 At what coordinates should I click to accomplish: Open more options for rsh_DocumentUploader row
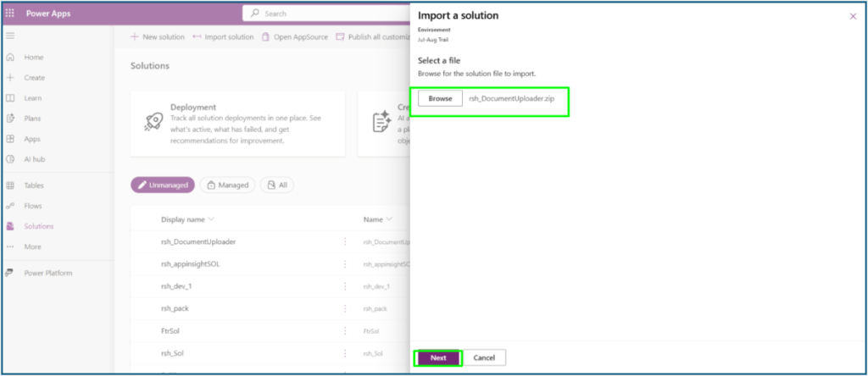(344, 242)
